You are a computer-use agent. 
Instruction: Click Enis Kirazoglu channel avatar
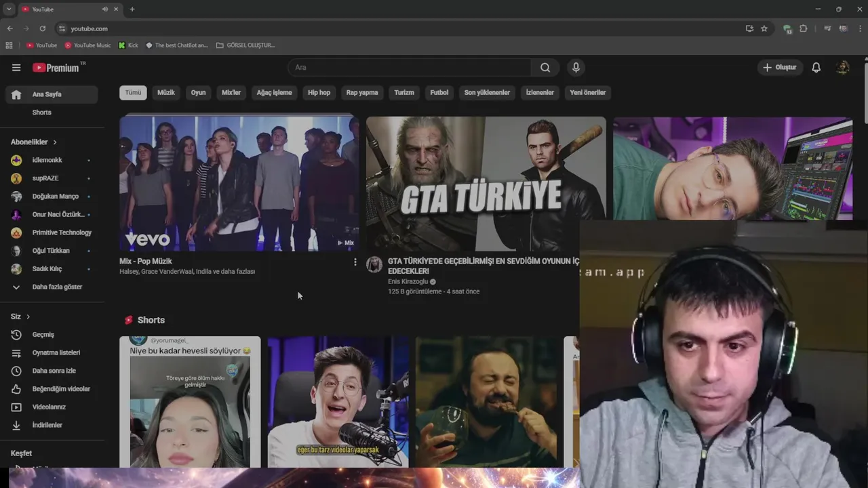pos(374,264)
